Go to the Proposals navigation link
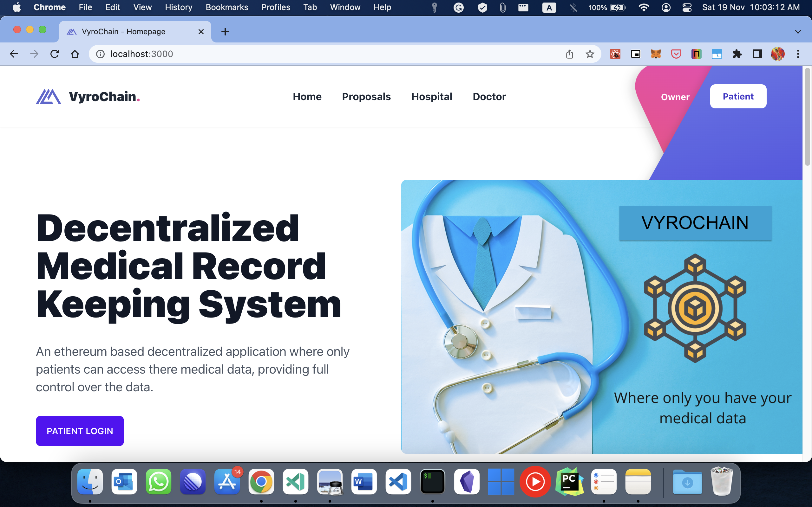Image resolution: width=812 pixels, height=507 pixels. tap(366, 97)
